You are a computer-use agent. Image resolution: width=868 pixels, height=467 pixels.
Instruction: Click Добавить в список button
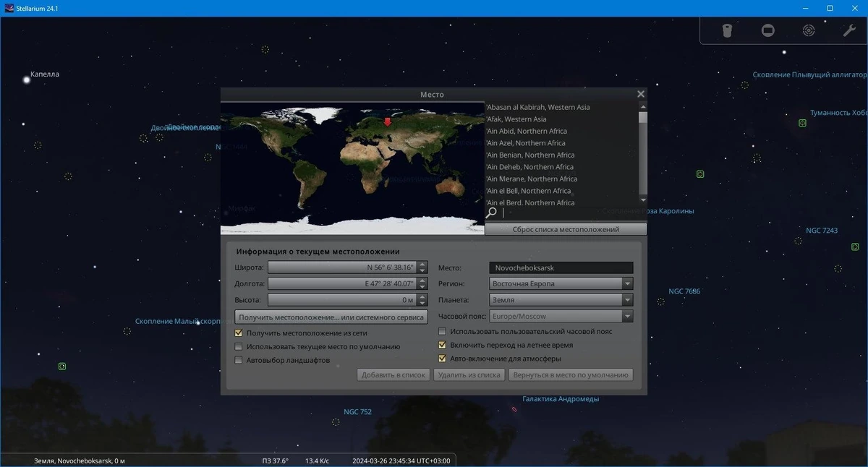coord(393,375)
